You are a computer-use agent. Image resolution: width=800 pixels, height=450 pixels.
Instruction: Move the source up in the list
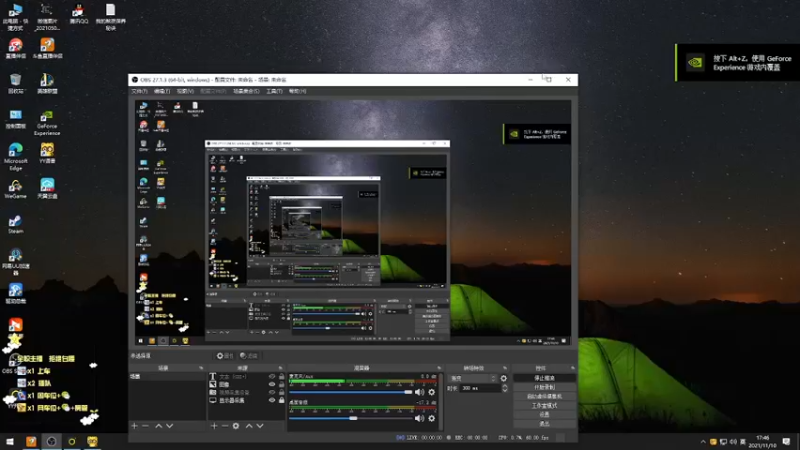point(249,426)
